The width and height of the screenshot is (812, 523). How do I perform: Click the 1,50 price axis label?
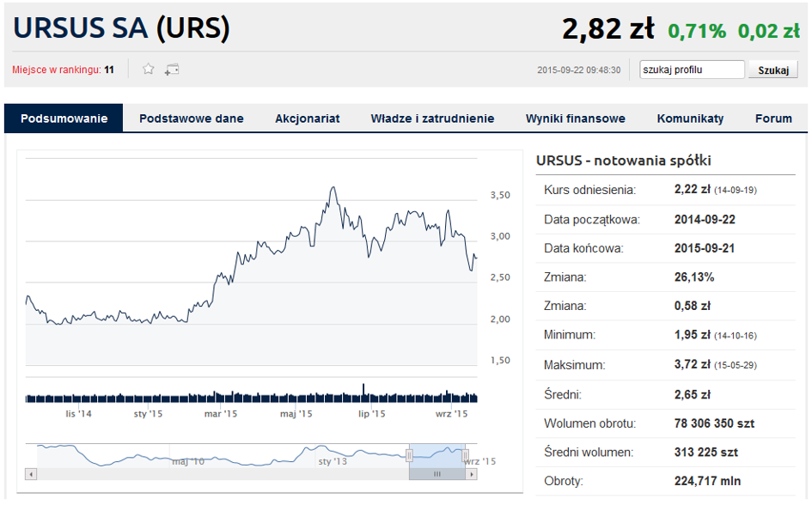click(x=500, y=361)
